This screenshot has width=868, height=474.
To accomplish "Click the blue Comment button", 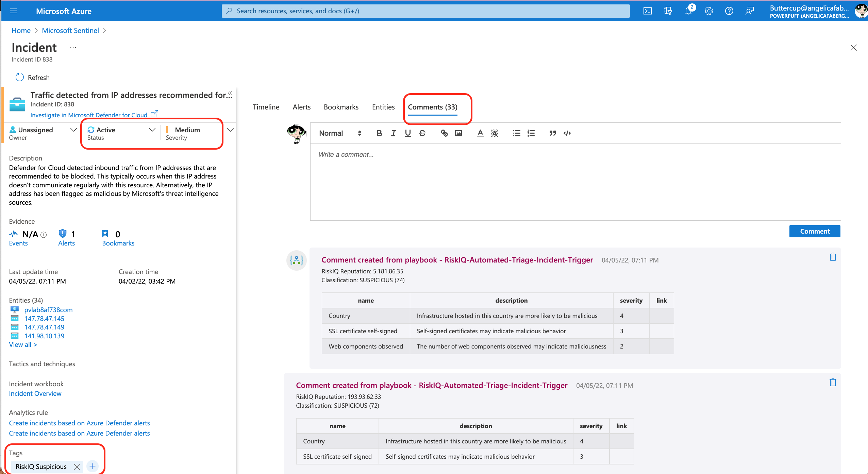I will click(815, 231).
